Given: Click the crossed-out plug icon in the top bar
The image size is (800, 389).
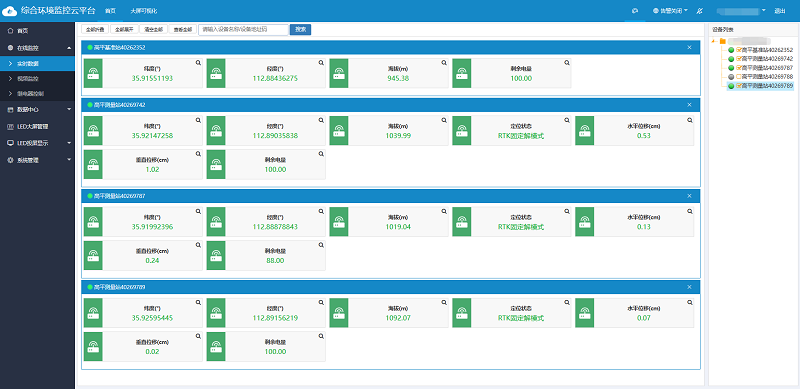Looking at the screenshot, I should [700, 10].
